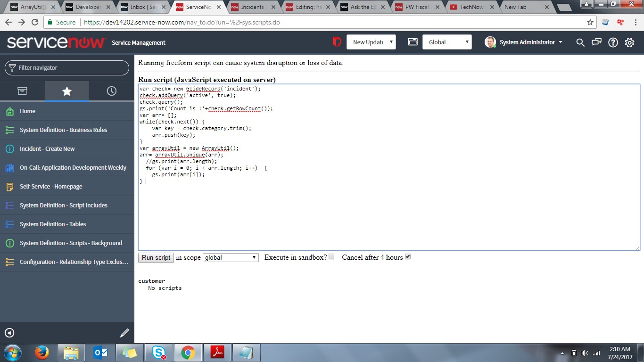Open the update set picker icon
The image size is (644, 362).
(337, 42)
